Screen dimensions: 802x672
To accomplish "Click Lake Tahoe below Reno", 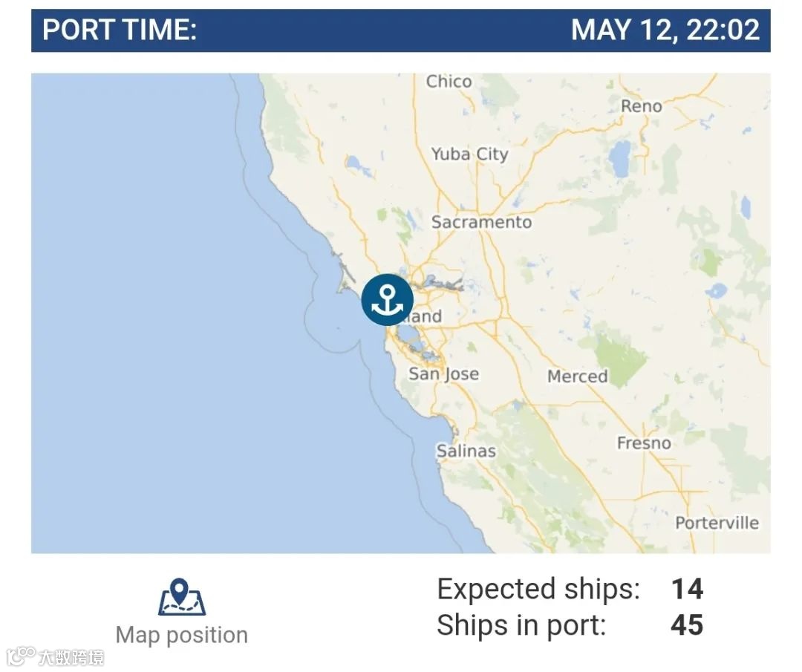I will point(618,157).
